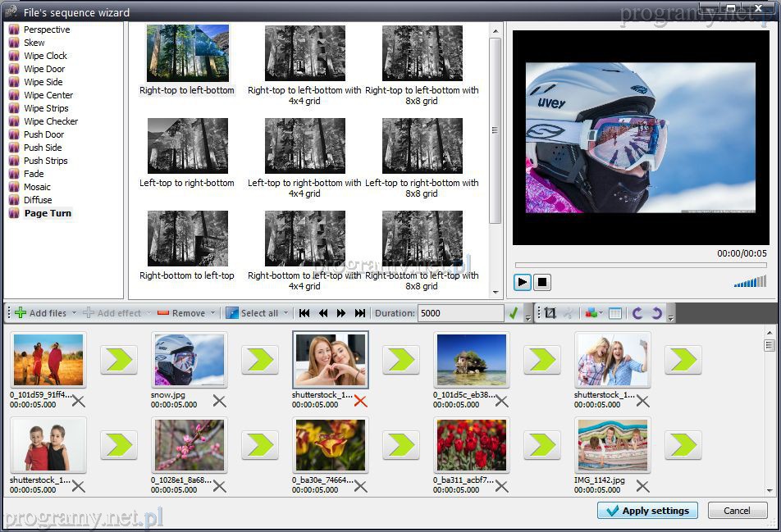
Task: Click the Apply settings button
Action: tap(647, 511)
